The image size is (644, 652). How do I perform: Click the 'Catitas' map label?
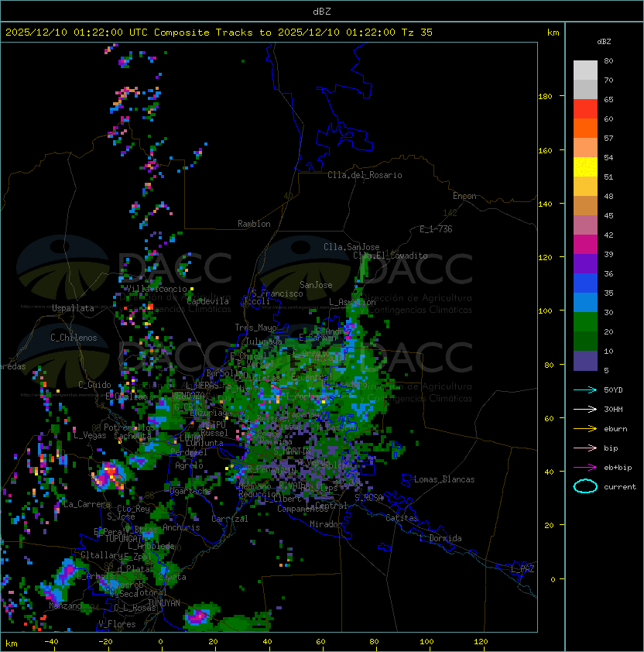click(402, 518)
